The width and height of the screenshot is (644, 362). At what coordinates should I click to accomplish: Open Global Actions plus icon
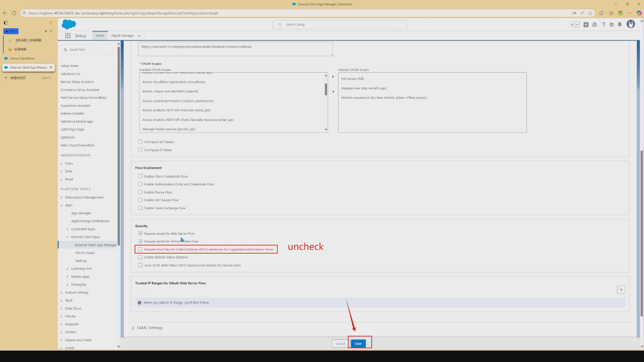[x=586, y=25]
